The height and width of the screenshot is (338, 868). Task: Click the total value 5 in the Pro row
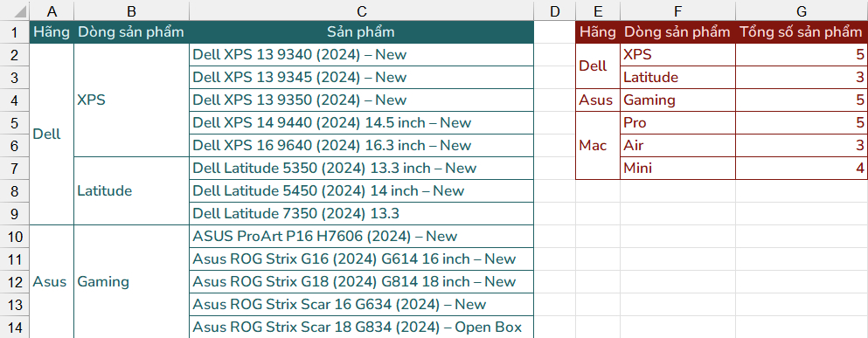tap(802, 123)
